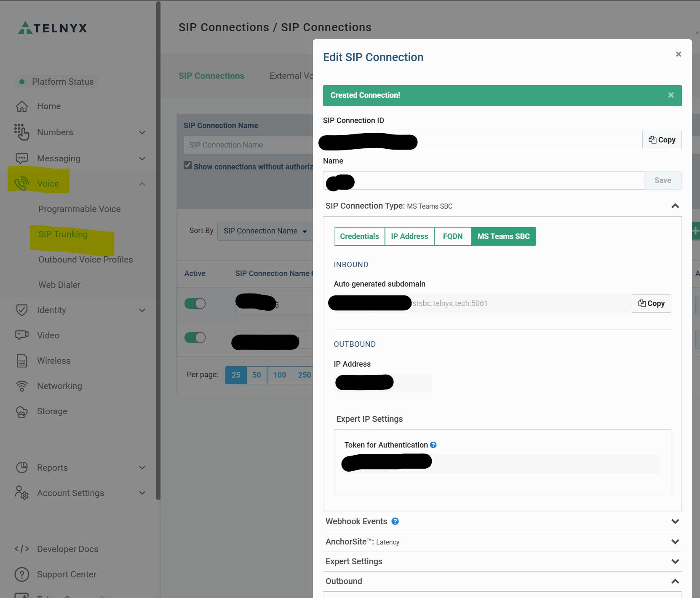Click the Wireless SIM card icon
Image resolution: width=700 pixels, height=598 pixels.
click(22, 361)
